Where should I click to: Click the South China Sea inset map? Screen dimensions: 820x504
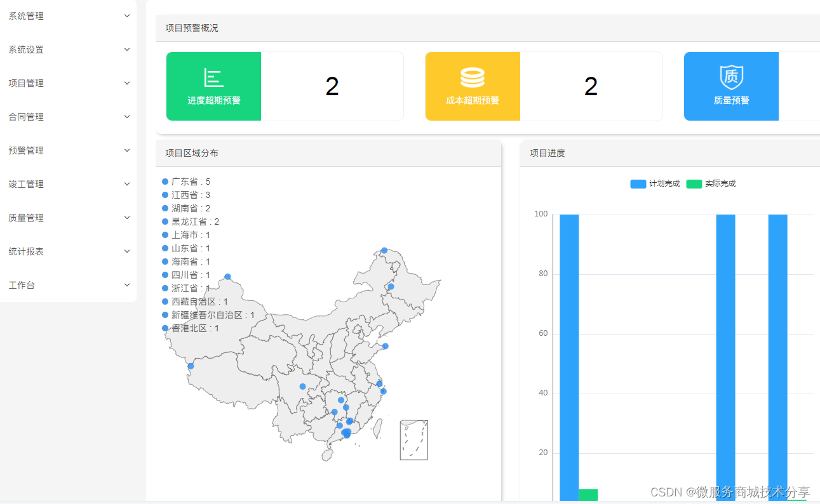coord(413,440)
